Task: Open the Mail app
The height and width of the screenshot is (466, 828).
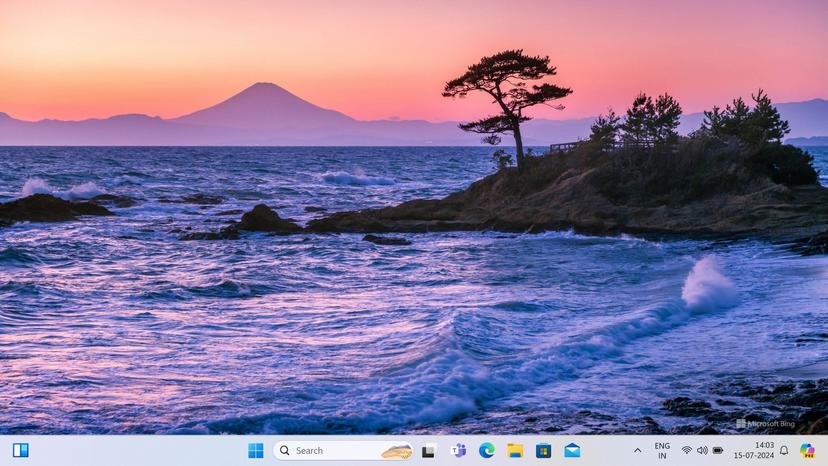Action: click(572, 450)
